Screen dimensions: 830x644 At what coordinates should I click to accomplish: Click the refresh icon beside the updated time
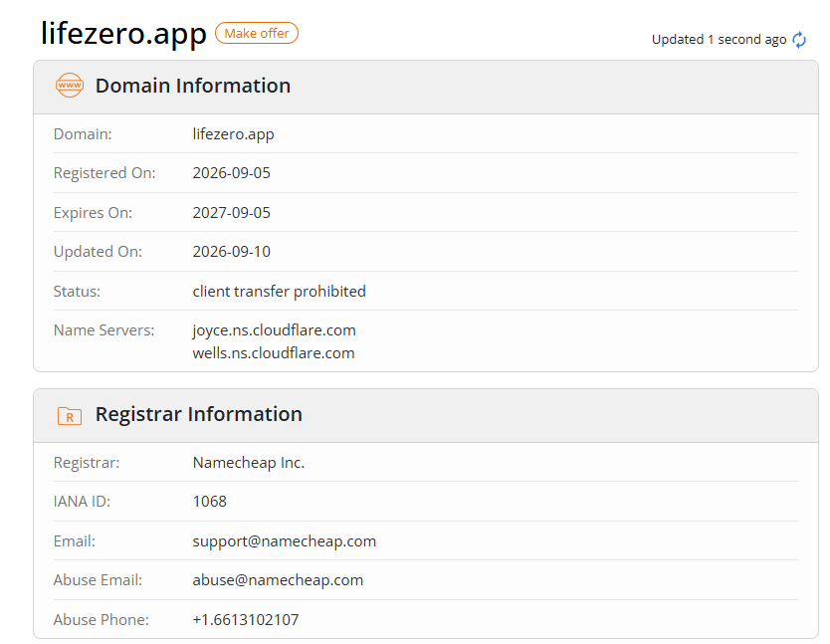[x=799, y=40]
